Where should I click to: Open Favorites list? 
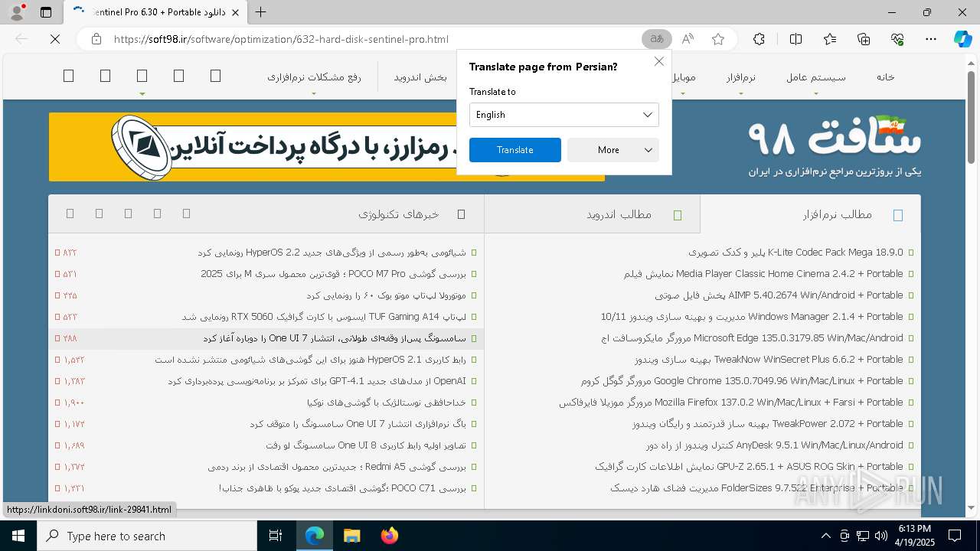(x=830, y=39)
